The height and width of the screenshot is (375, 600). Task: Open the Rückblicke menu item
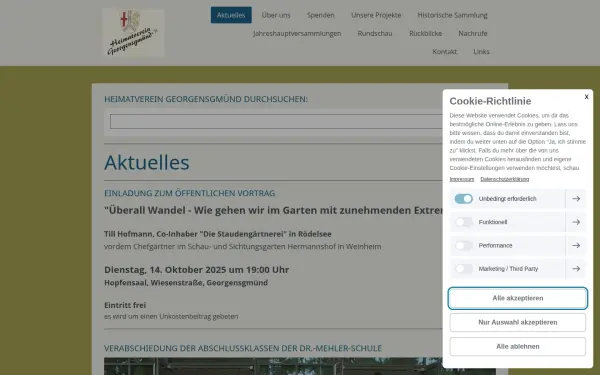pyautogui.click(x=426, y=33)
